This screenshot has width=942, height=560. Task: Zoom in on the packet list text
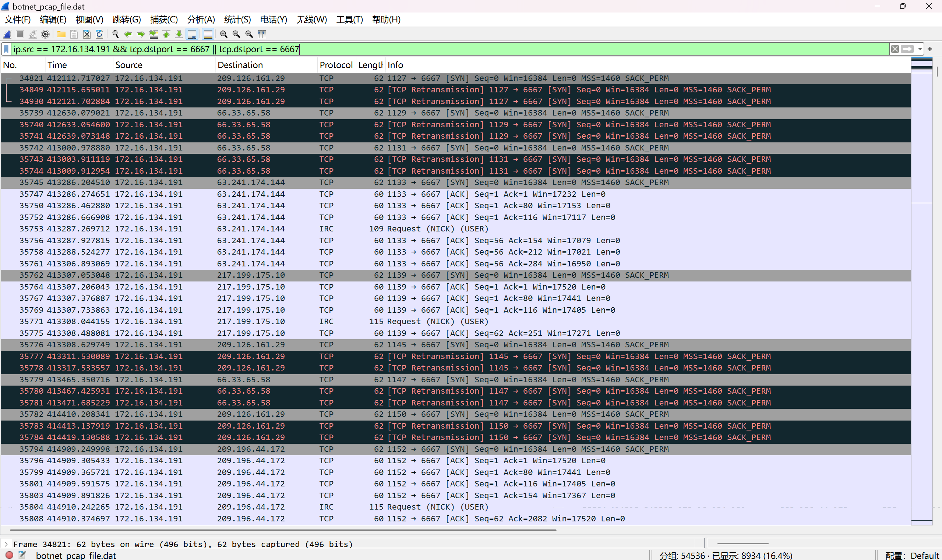pyautogui.click(x=223, y=34)
